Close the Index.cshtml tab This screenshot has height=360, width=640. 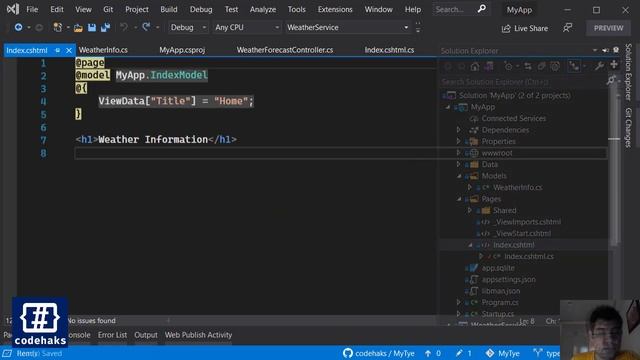tap(69, 50)
